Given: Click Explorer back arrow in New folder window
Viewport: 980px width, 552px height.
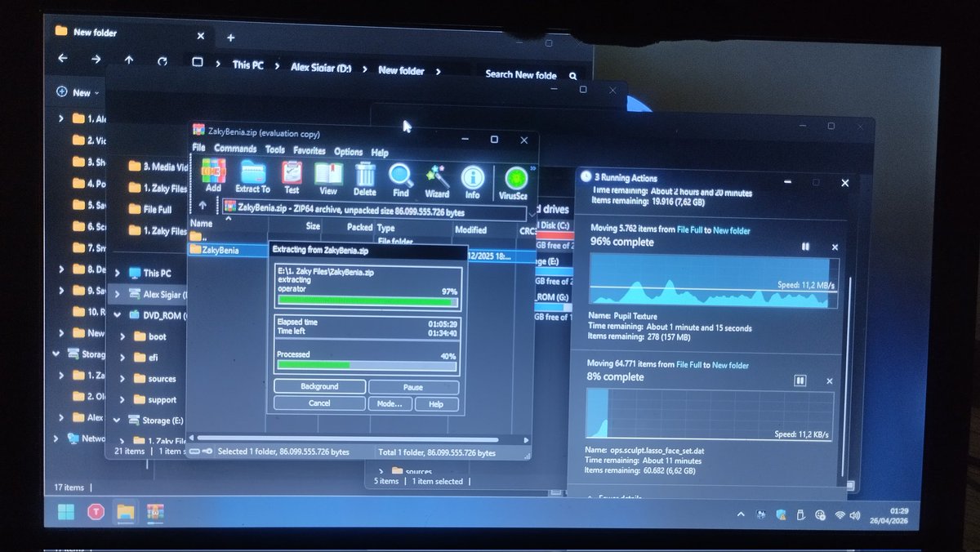Looking at the screenshot, I should point(63,59).
